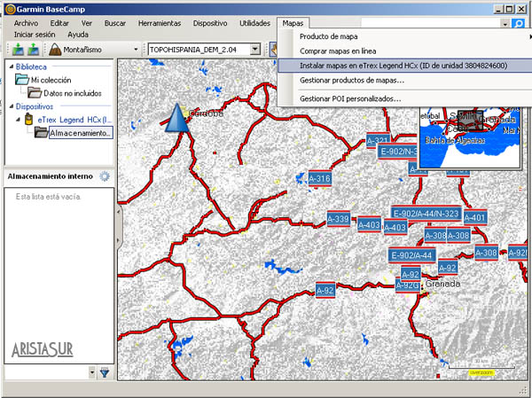Click the overzoom indicator on the map
The height and width of the screenshot is (398, 532).
point(481,372)
